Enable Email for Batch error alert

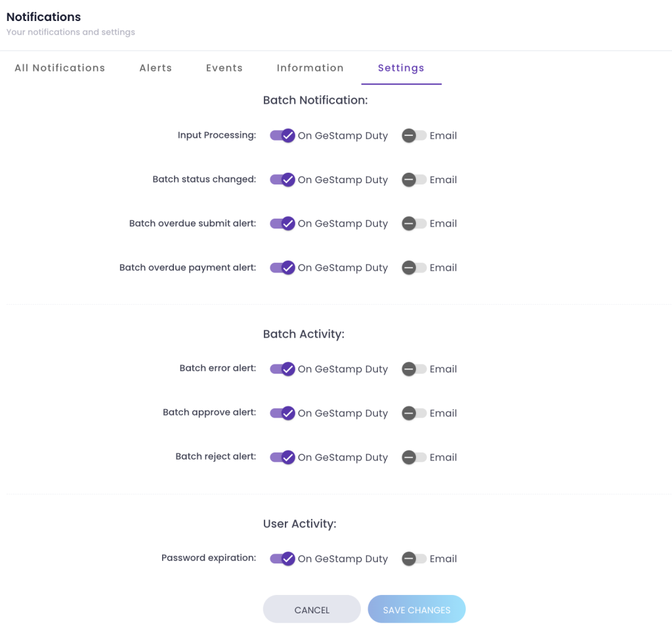click(x=412, y=368)
